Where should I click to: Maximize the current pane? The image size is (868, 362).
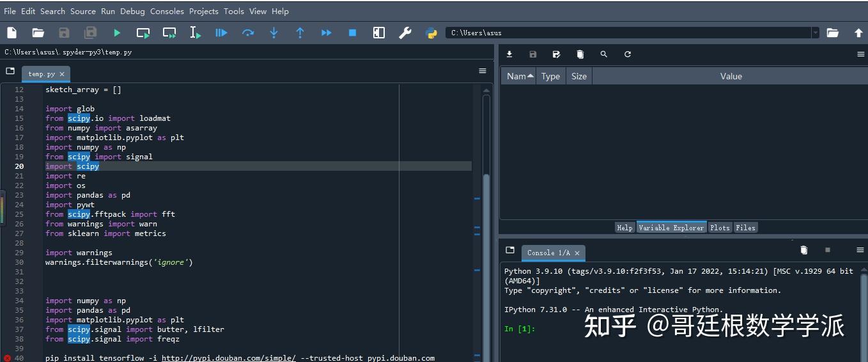click(x=379, y=33)
